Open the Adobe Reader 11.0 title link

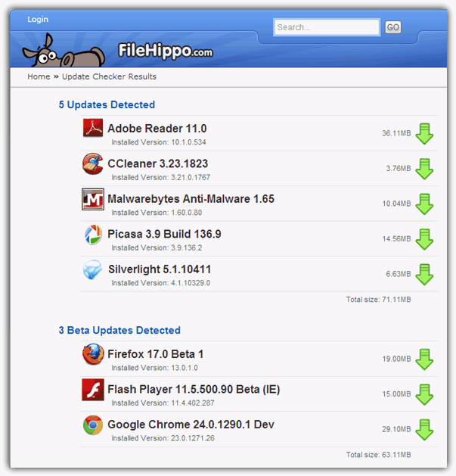(157, 129)
